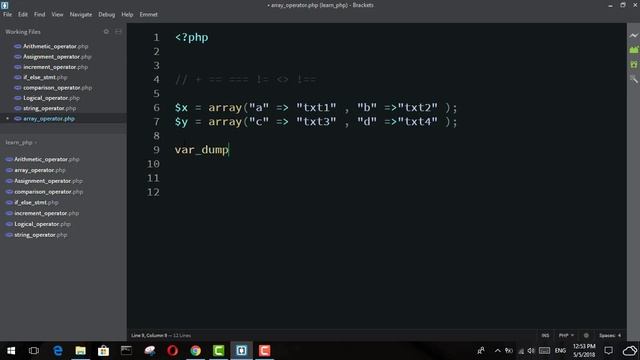
Task: Open comparison_operator.php in the project tree
Action: click(49, 191)
